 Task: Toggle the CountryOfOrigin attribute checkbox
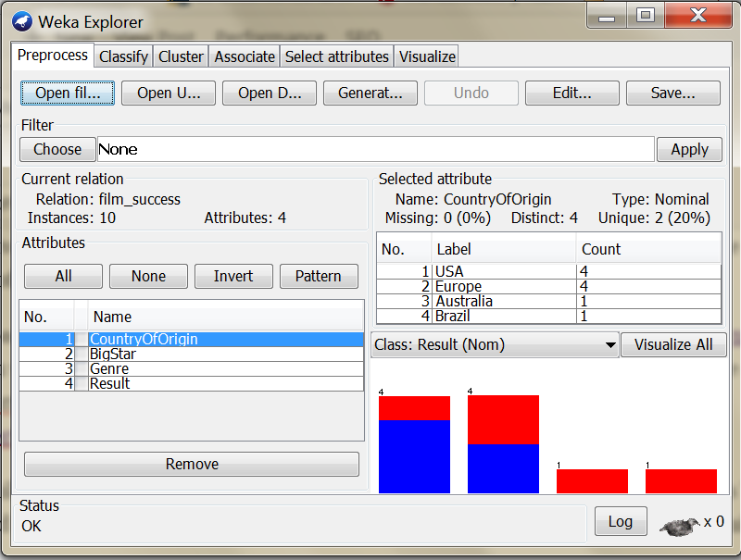82,339
